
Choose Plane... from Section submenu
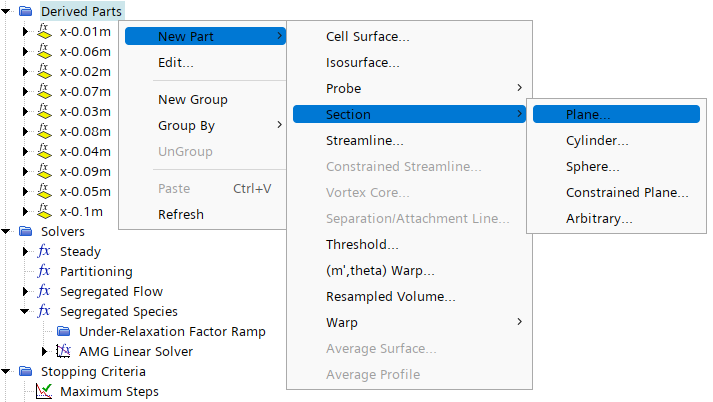[588, 115]
